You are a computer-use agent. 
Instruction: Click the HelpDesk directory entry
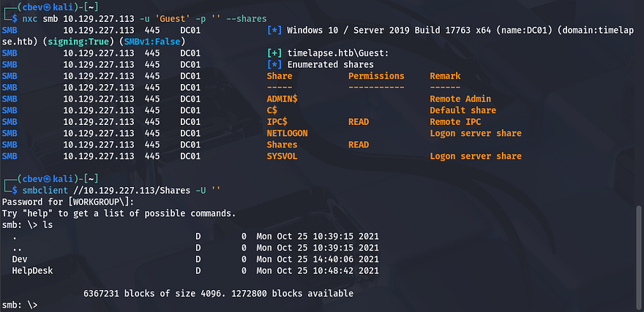coord(32,270)
